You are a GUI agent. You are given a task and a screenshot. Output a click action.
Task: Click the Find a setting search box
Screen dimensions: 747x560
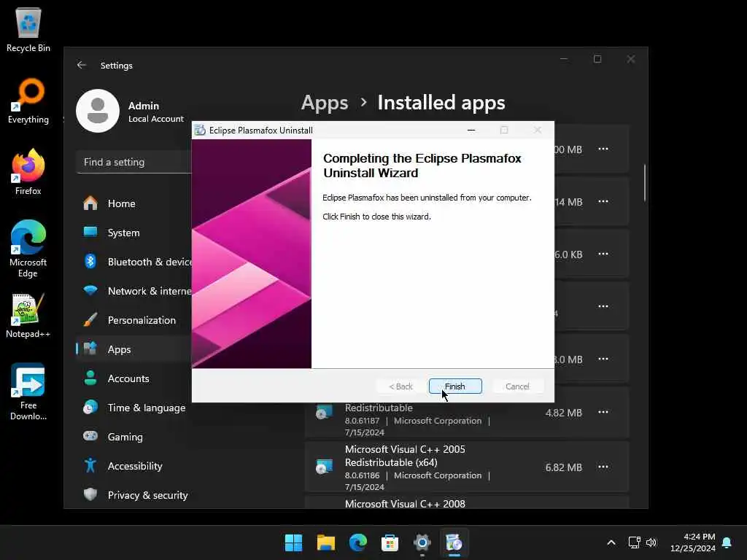click(x=134, y=162)
